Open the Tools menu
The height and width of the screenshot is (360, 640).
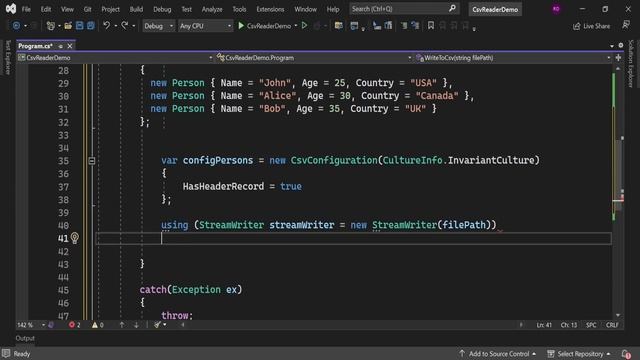pos(239,9)
